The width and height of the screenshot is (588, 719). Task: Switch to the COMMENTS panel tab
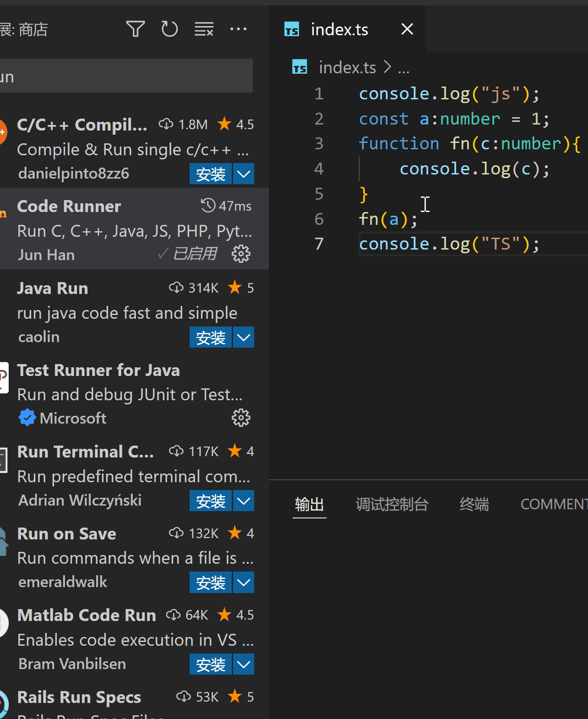pyautogui.click(x=554, y=505)
